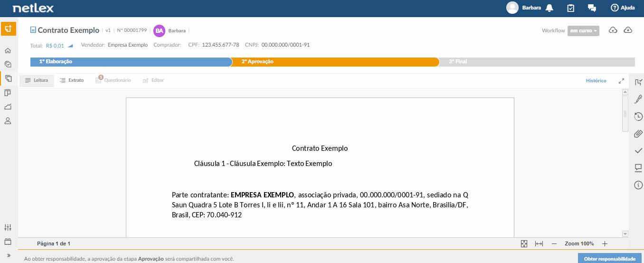Open the clock-check tasks sidebar icon
The height and width of the screenshot is (263, 644).
tap(8, 64)
